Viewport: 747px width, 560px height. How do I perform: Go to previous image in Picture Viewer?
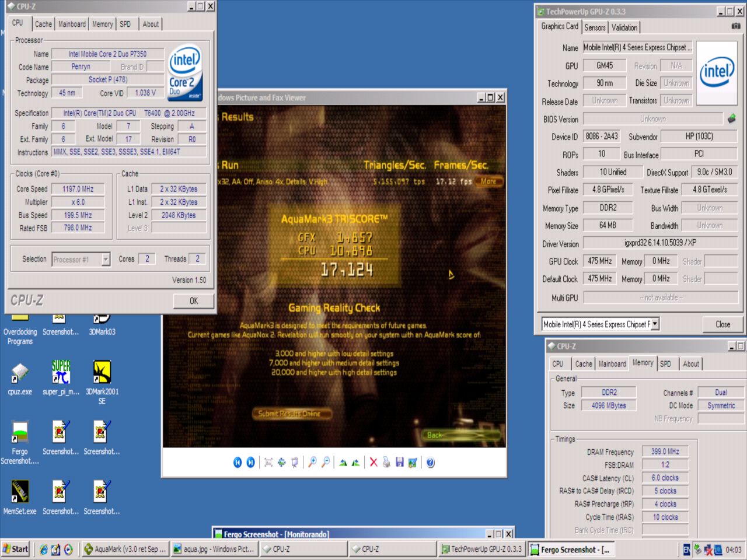(238, 463)
